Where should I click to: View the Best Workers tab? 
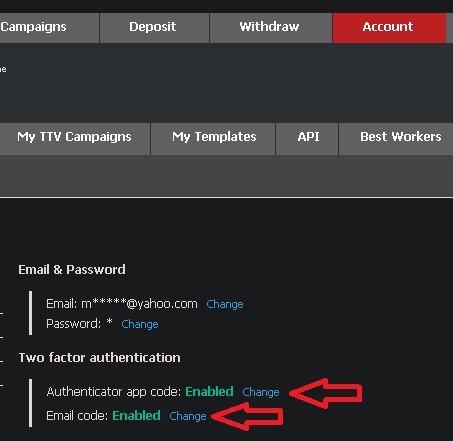(396, 139)
